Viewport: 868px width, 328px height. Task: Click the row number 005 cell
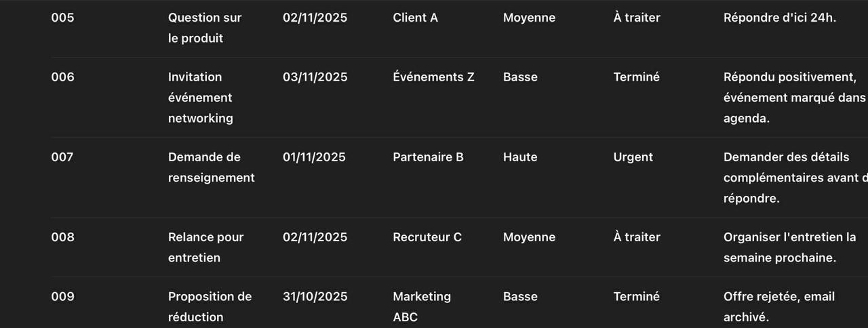[x=62, y=18]
